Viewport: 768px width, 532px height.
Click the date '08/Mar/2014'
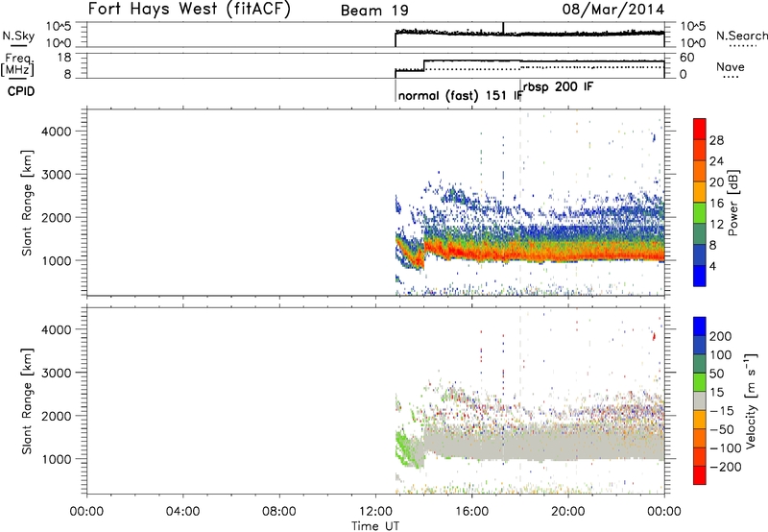[x=613, y=10]
